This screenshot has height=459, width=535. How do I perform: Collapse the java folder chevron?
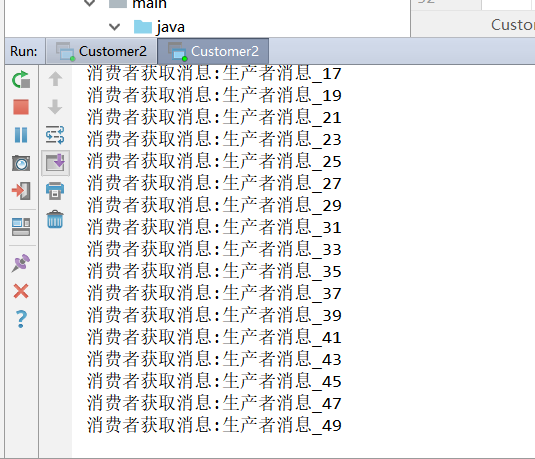(114, 27)
